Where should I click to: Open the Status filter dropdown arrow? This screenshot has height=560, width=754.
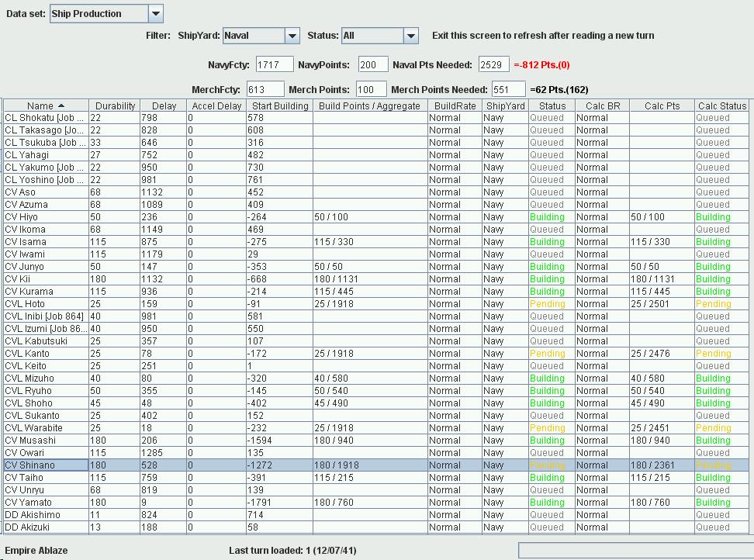pyautogui.click(x=410, y=36)
